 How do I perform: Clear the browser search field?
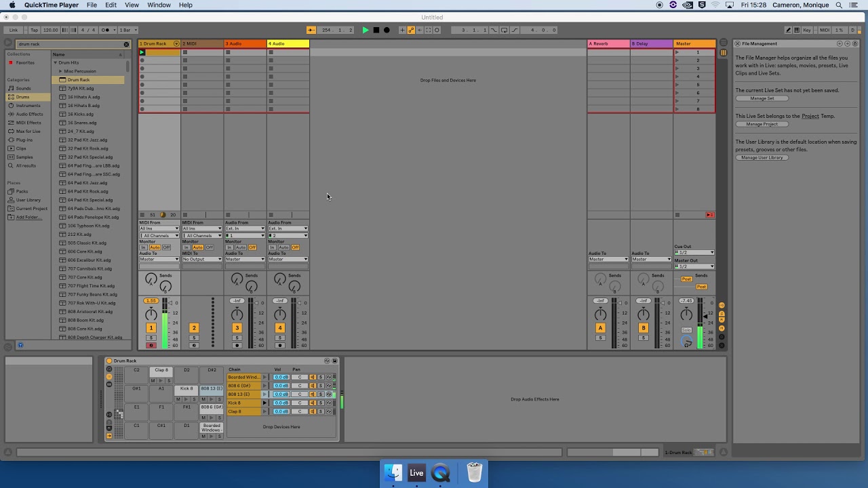tap(126, 44)
